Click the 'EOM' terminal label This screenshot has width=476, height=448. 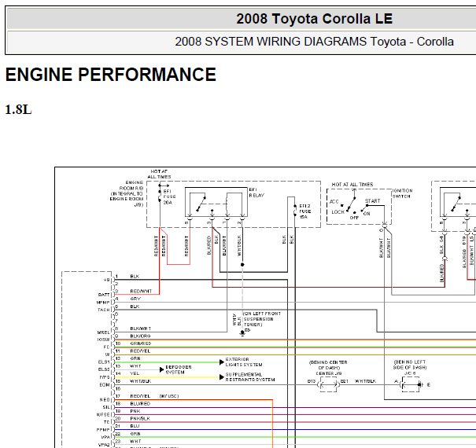tap(105, 385)
